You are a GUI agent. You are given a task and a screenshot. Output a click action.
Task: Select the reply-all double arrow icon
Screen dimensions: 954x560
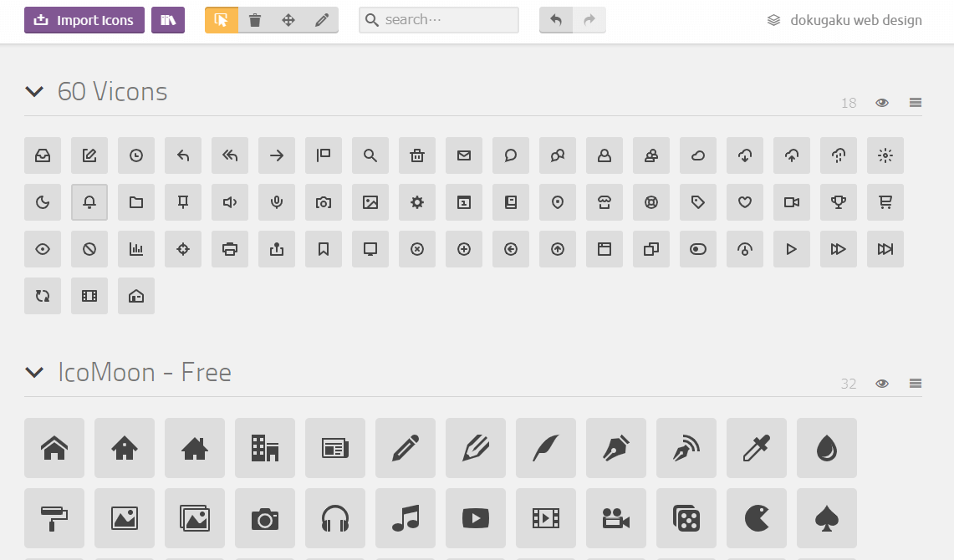tap(230, 155)
